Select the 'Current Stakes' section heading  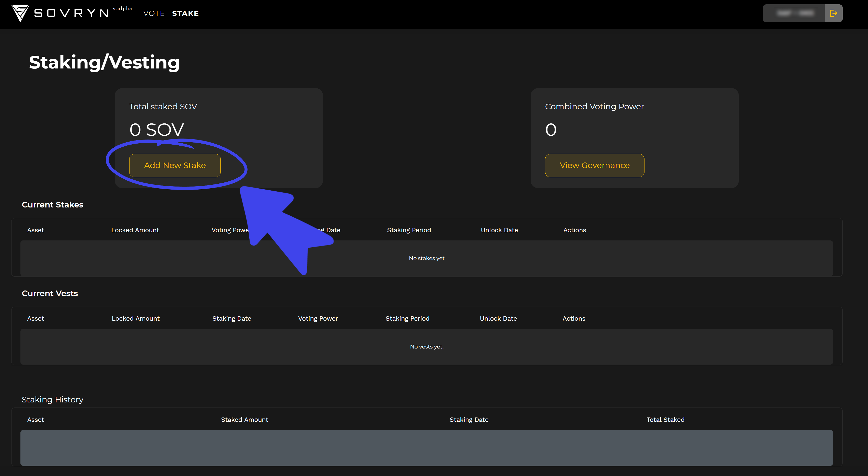point(53,205)
